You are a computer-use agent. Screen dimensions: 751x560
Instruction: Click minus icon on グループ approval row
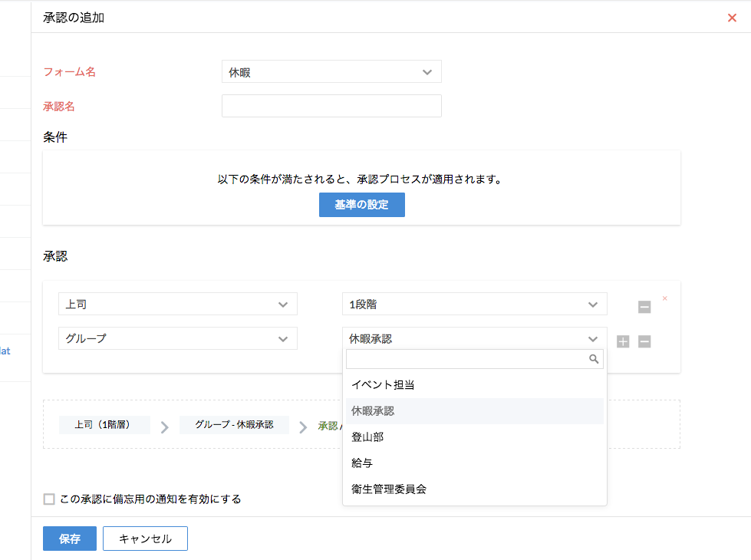click(644, 341)
